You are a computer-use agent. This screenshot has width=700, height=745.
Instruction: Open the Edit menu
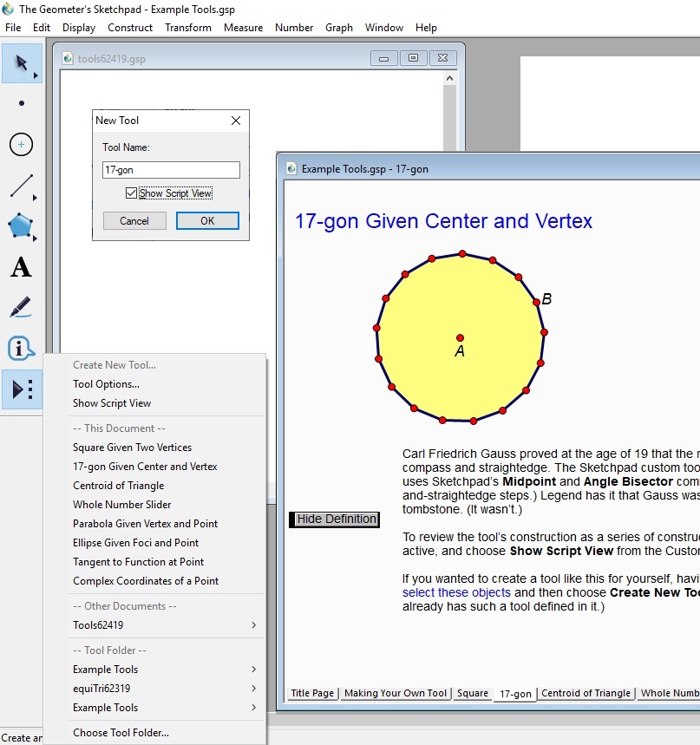coord(42,28)
